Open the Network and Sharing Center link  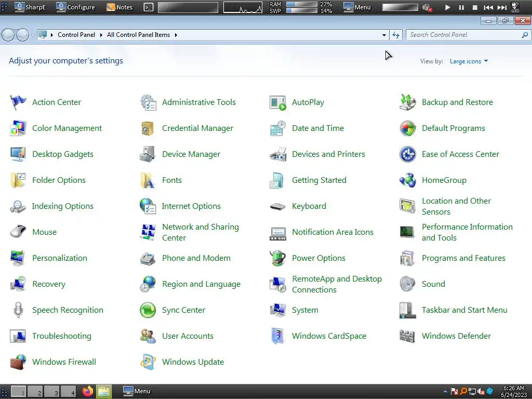(201, 232)
